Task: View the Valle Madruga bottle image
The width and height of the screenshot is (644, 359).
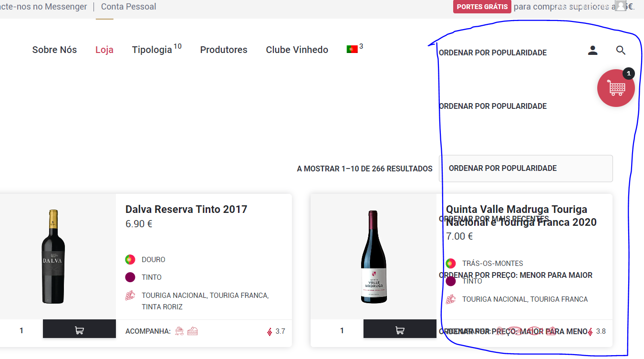Action: coord(374,257)
